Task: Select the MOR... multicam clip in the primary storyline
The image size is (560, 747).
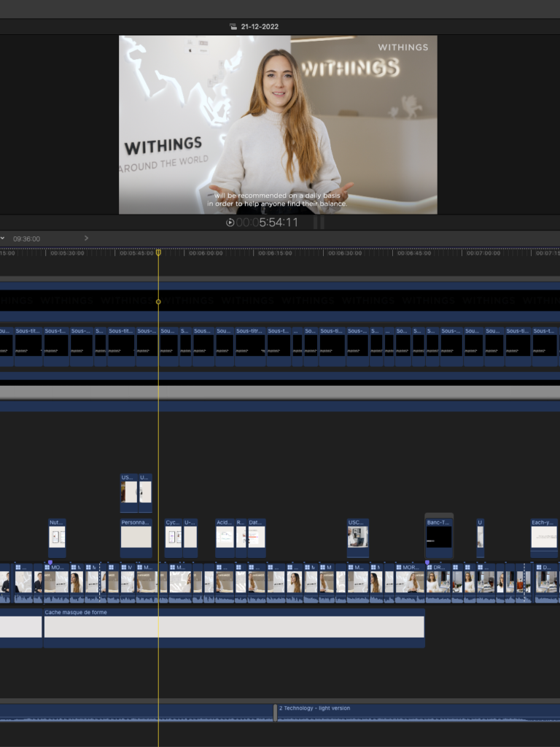Action: pos(410,584)
